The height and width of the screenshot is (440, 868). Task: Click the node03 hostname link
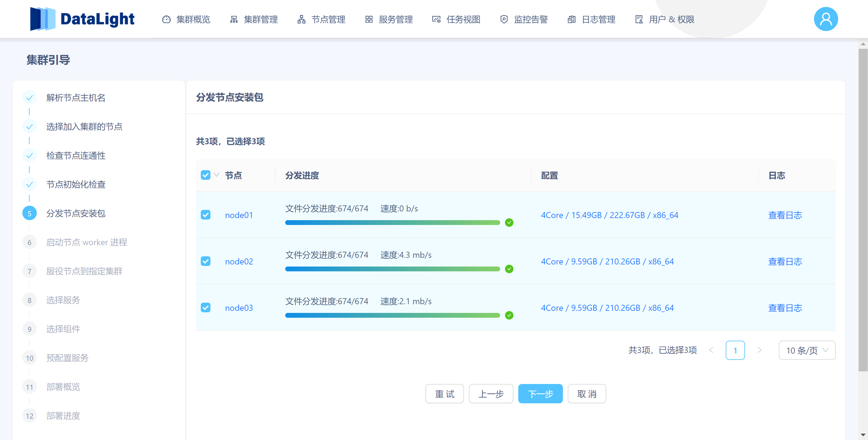point(239,308)
